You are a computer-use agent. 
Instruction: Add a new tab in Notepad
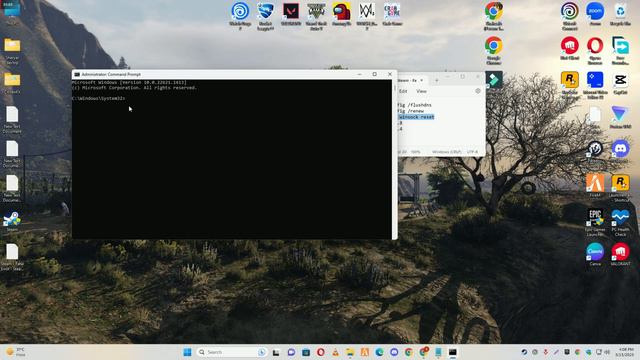click(436, 80)
